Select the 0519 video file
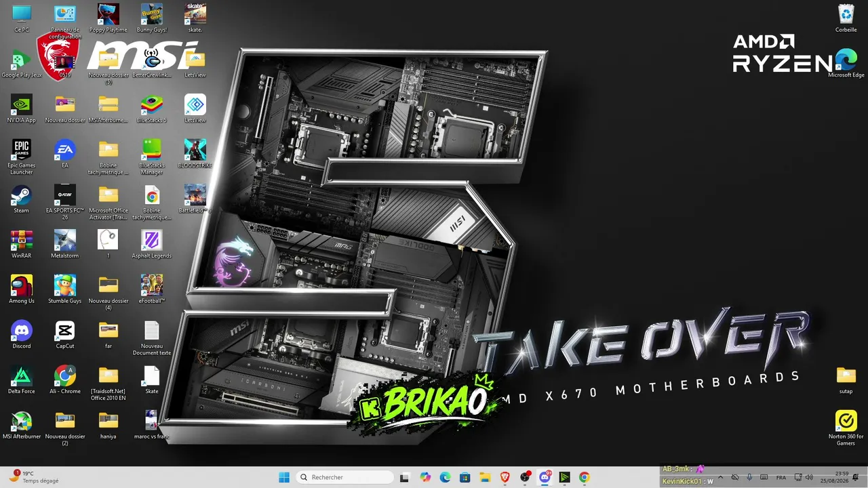 pos(65,64)
